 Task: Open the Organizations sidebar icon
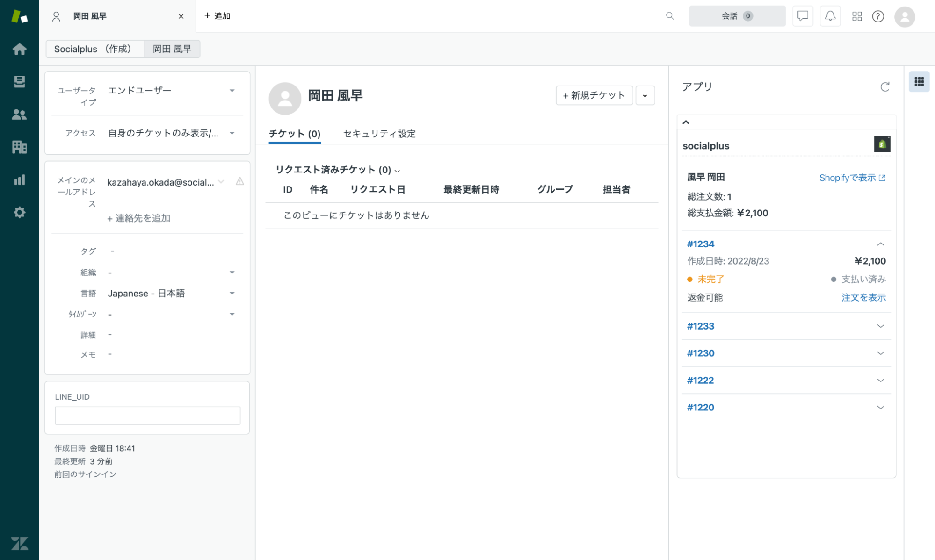pos(20,147)
